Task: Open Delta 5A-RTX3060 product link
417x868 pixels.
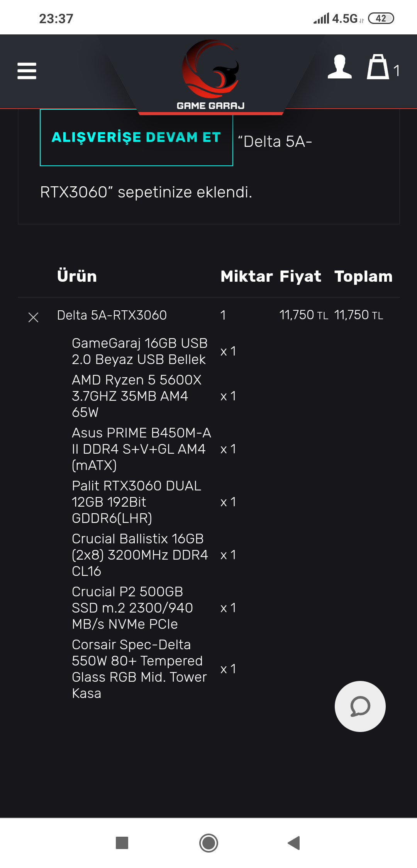Action: (112, 315)
